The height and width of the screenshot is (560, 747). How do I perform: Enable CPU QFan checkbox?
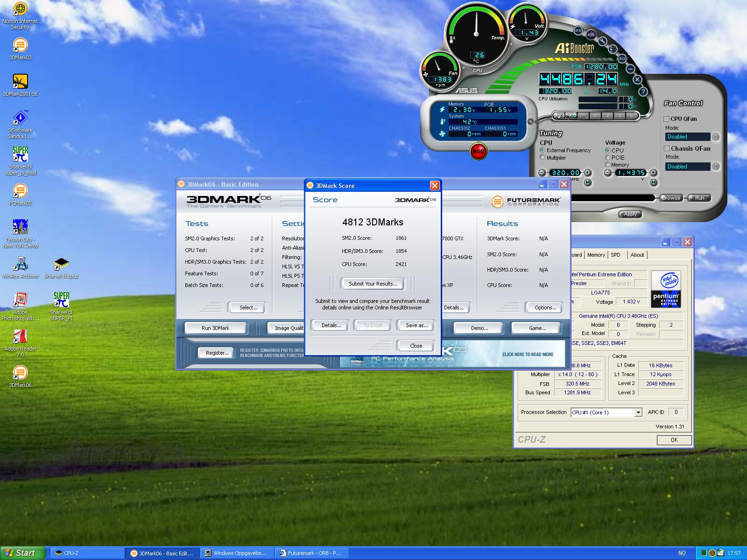pos(667,119)
